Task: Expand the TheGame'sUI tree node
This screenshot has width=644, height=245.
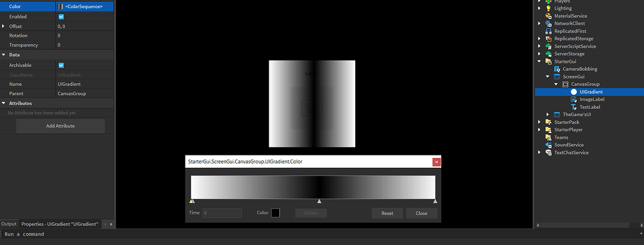Action: coord(548,114)
